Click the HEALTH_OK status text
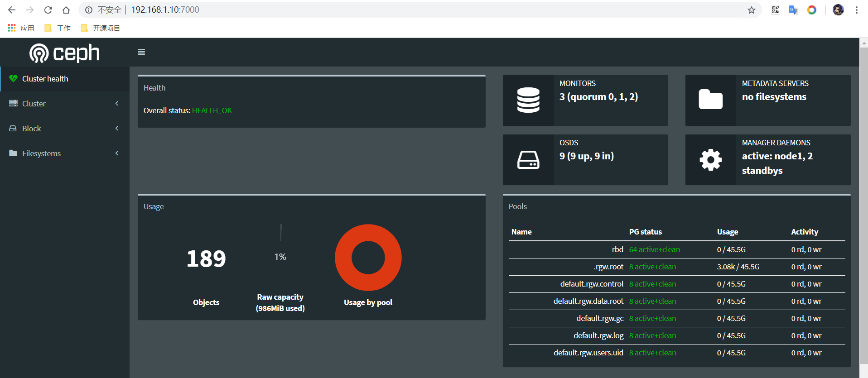This screenshot has width=868, height=378. coord(212,110)
